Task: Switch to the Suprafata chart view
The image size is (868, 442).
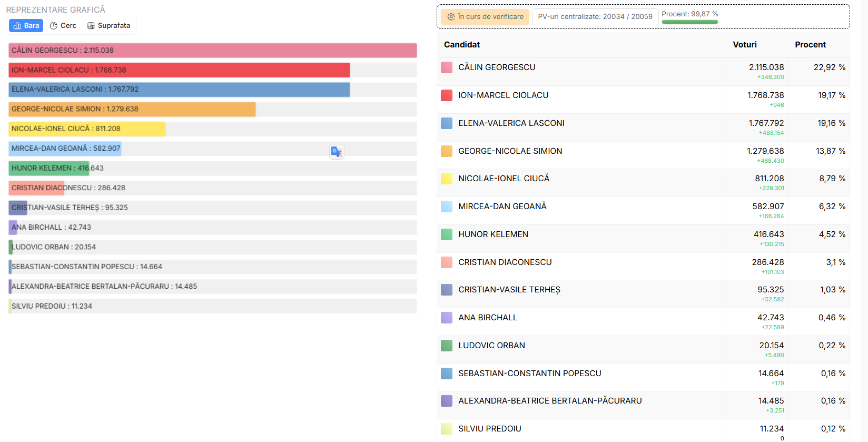Action: tap(109, 26)
